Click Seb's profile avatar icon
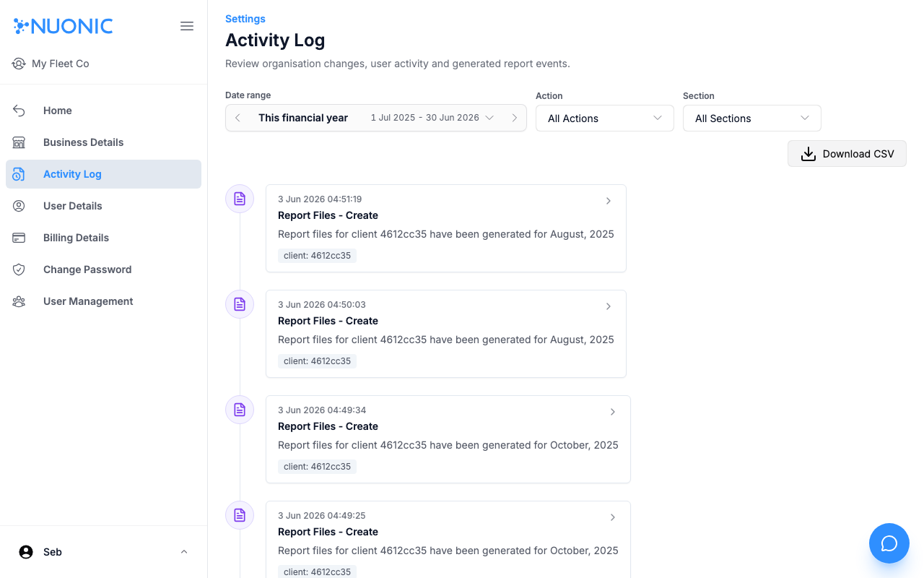Viewport: 924px width, 578px height. pos(26,552)
